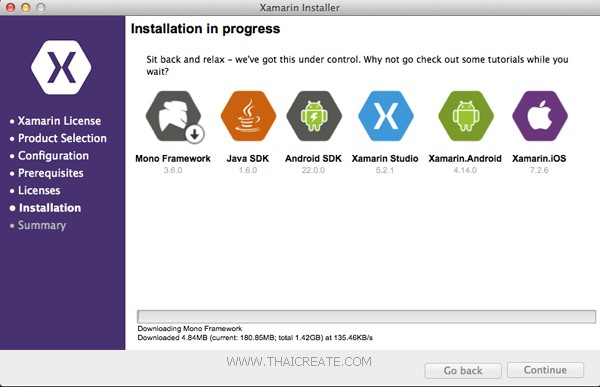This screenshot has height=387, width=600.
Task: Click the Java SDK coffee cup icon
Action: click(x=248, y=116)
